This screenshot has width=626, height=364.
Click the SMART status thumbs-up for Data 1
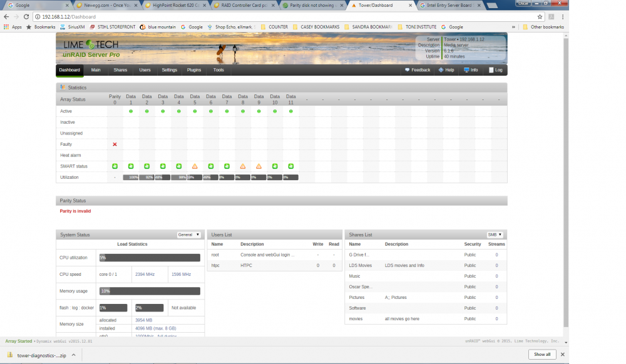point(131,166)
